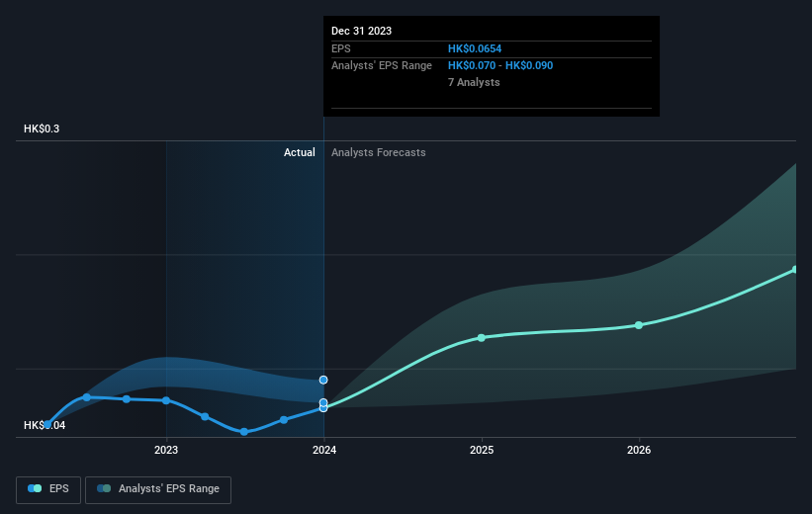
Task: Select the upper analyst range marker at 2024
Action: (x=323, y=380)
